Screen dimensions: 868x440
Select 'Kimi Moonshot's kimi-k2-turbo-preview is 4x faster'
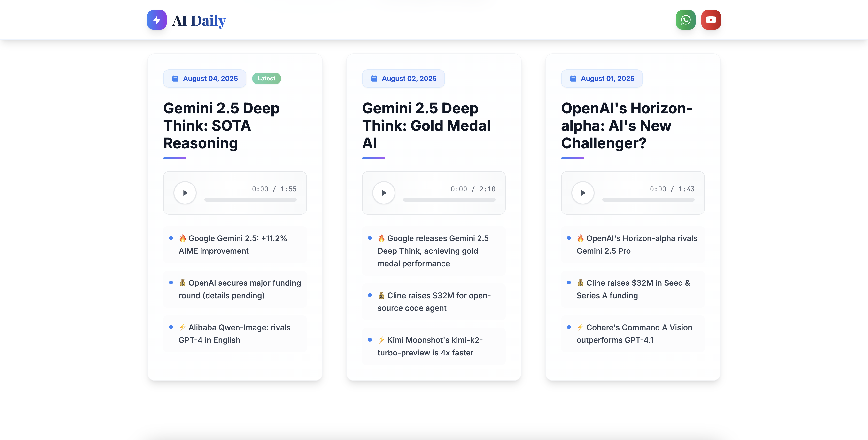[x=434, y=346]
